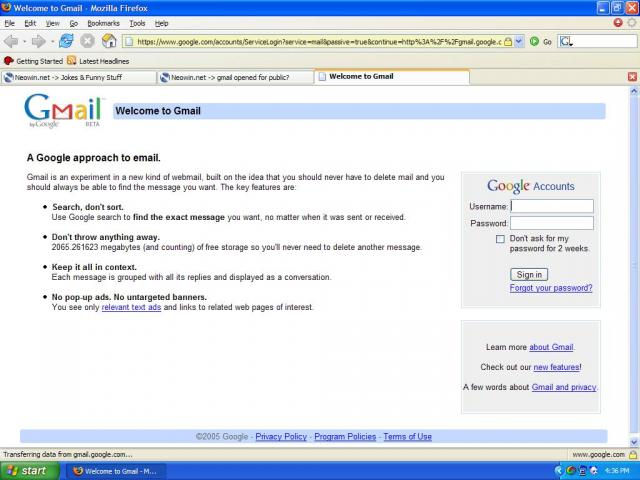
Task: Click the Welcome to Gmail taskbar button
Action: (x=116, y=471)
